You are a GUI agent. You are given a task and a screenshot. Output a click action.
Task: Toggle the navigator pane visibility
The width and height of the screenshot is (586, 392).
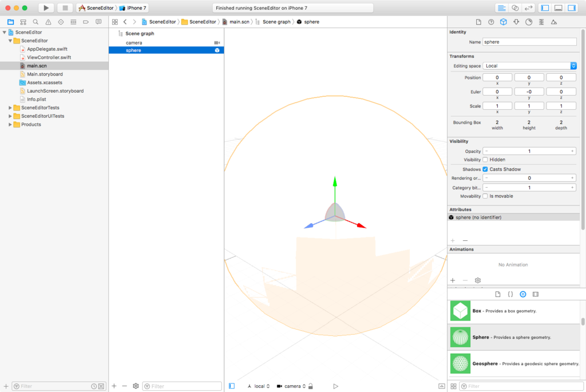click(545, 8)
